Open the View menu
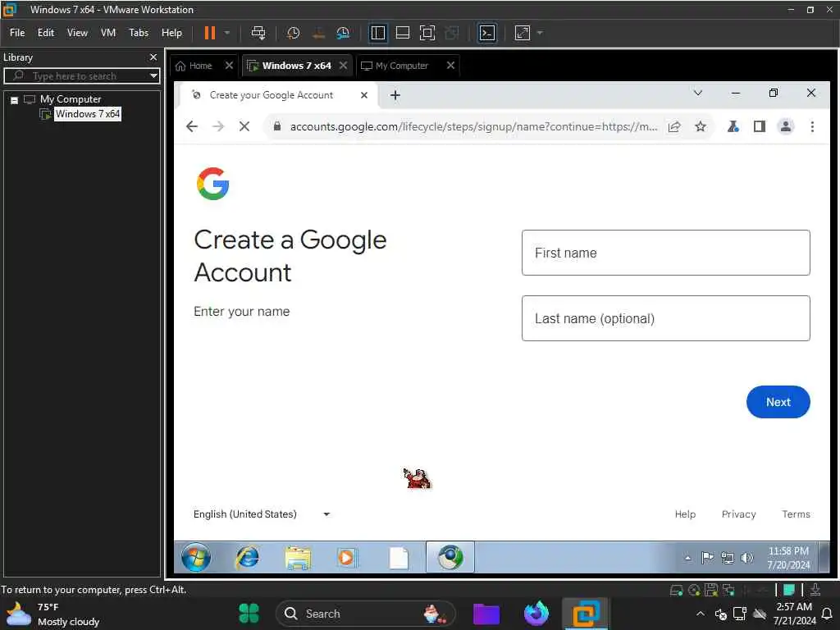 [x=77, y=33]
